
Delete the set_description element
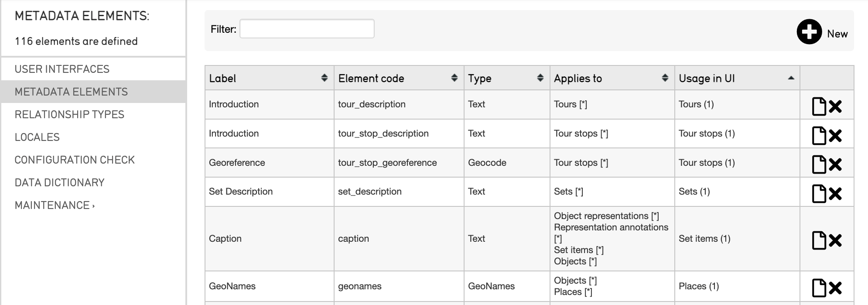click(835, 194)
